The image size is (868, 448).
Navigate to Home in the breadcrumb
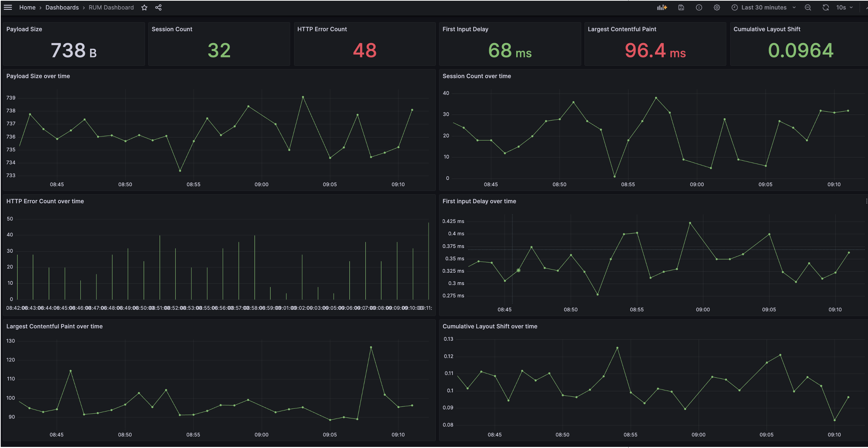coord(27,7)
